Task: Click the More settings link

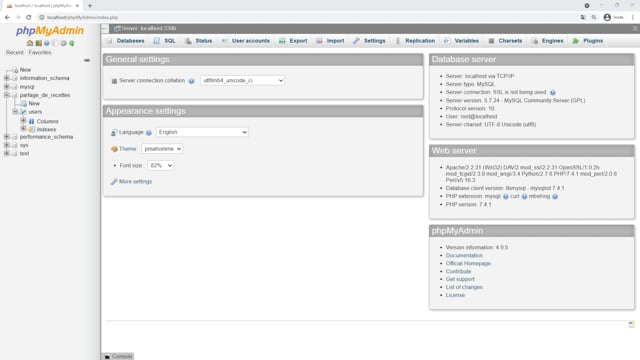Action: click(136, 182)
